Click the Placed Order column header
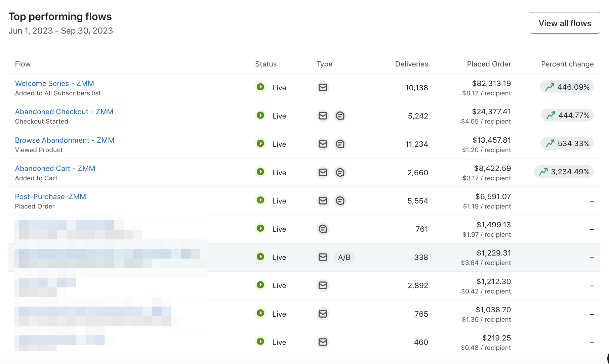The width and height of the screenshot is (609, 364). [489, 64]
